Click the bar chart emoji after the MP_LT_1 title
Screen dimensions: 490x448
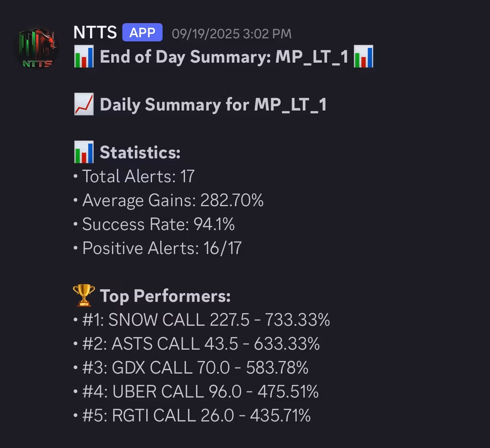pyautogui.click(x=364, y=57)
